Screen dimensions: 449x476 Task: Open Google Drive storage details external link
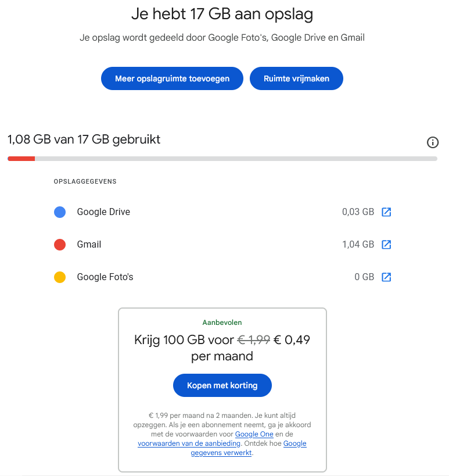click(x=386, y=212)
